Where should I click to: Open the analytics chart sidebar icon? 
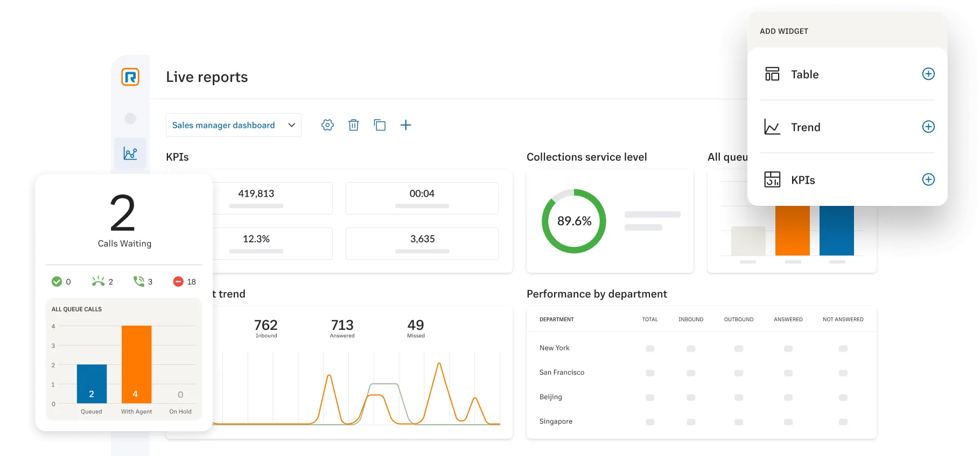point(130,154)
